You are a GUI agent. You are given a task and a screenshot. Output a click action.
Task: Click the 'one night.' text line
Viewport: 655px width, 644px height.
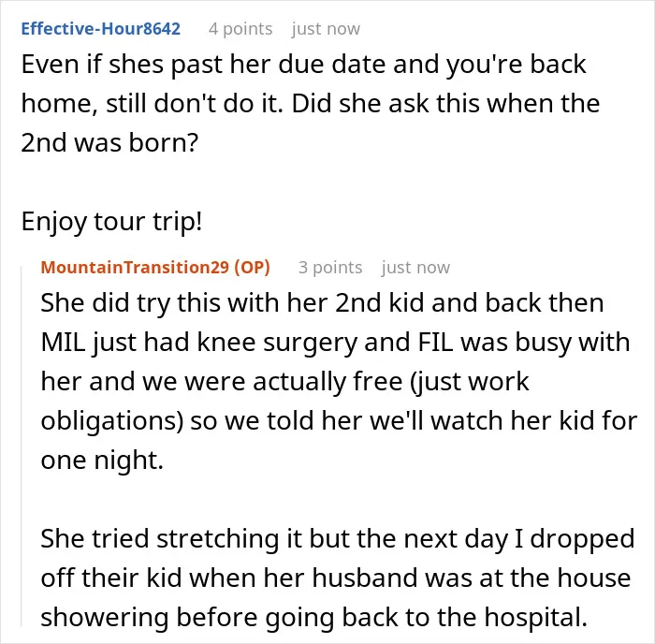pos(102,461)
